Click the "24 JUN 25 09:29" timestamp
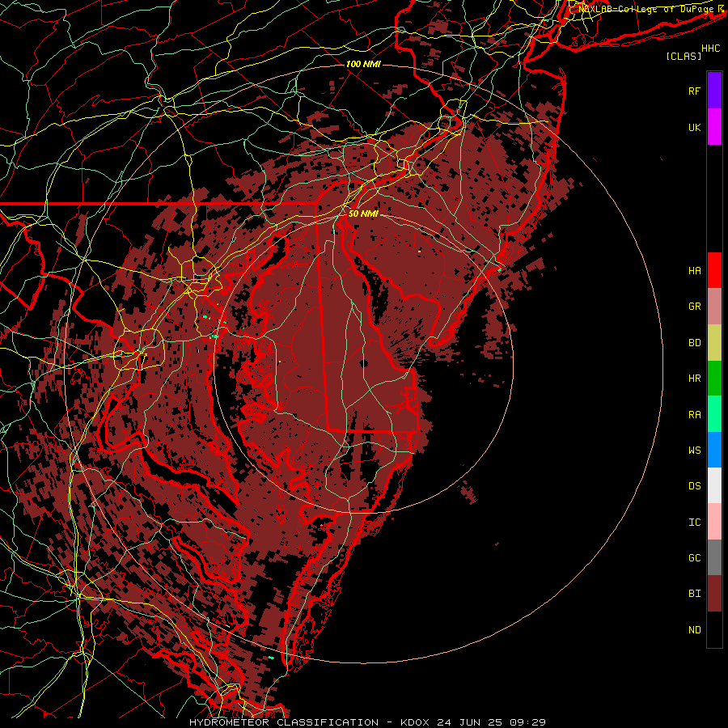Screen dimensions: 728x728 [x=491, y=722]
